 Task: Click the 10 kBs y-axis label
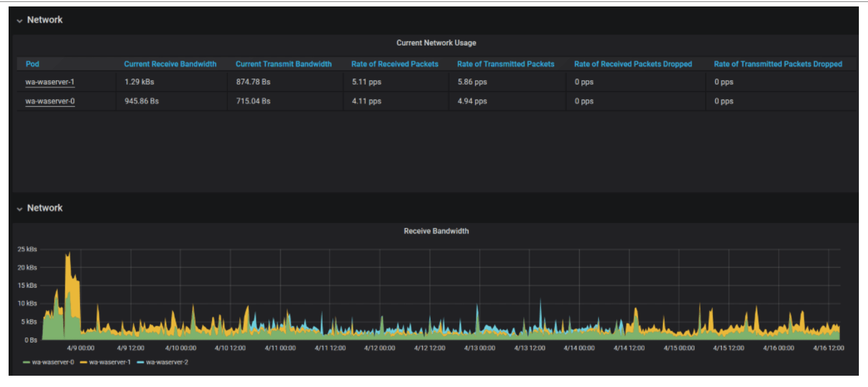point(27,304)
